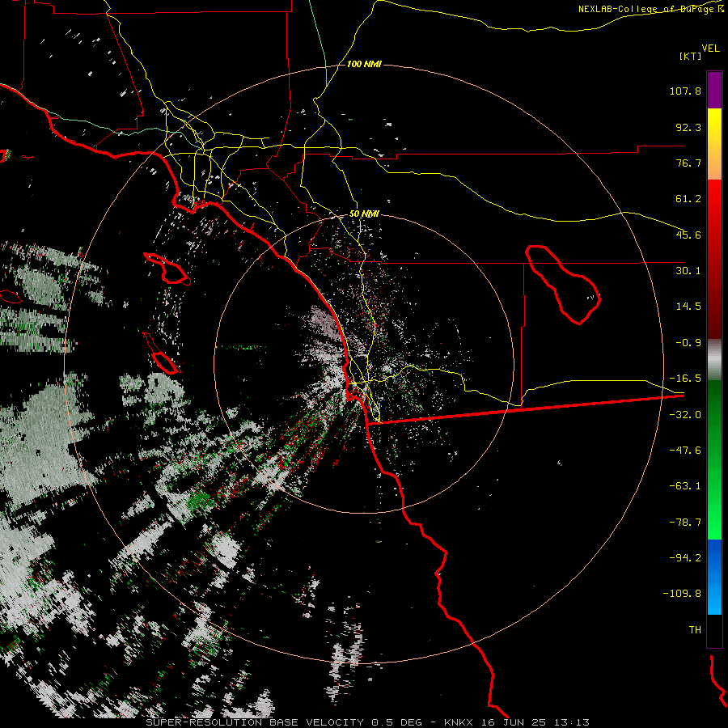
Task: Click the -16.5 legend value
Action: [x=685, y=379]
